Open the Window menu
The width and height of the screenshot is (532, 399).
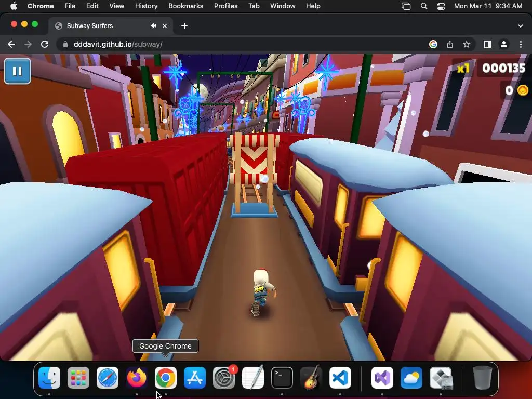pyautogui.click(x=283, y=6)
